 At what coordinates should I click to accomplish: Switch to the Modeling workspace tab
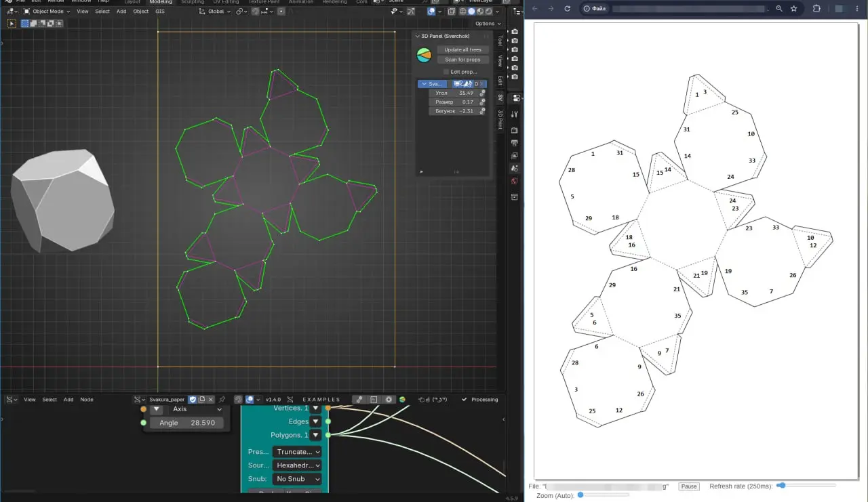(x=161, y=2)
